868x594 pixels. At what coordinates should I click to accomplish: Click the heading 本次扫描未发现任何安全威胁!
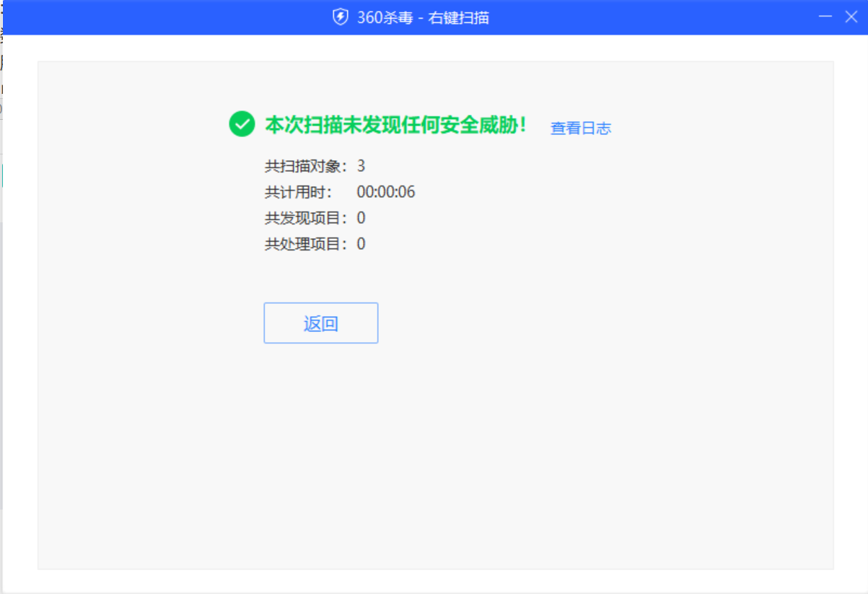point(396,125)
